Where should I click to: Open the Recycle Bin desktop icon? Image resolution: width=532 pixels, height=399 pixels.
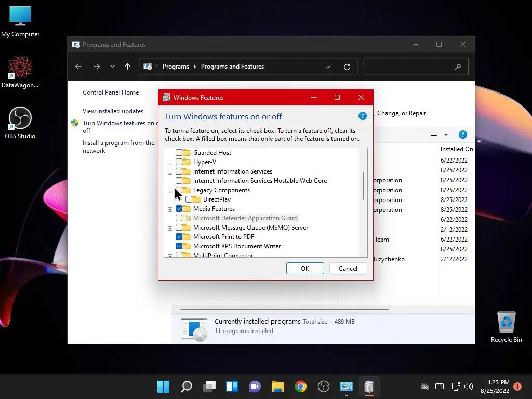(x=506, y=327)
